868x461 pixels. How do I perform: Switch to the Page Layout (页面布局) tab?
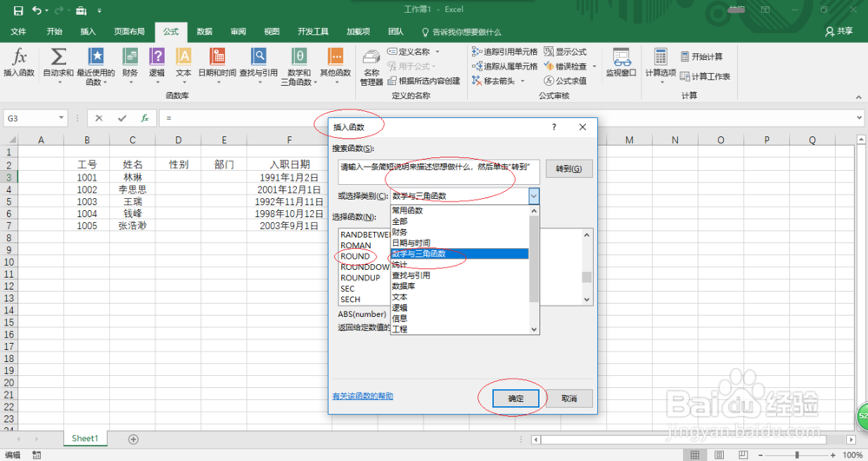(129, 31)
